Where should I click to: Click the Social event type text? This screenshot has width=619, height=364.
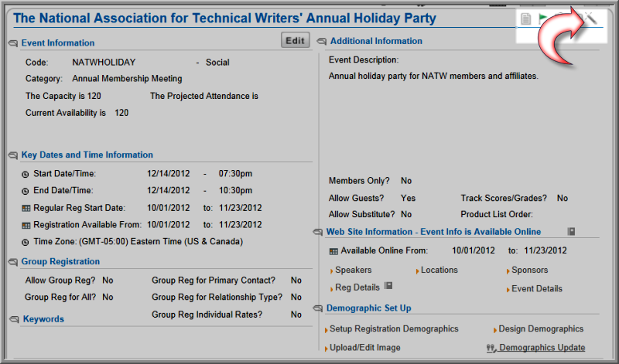click(217, 63)
